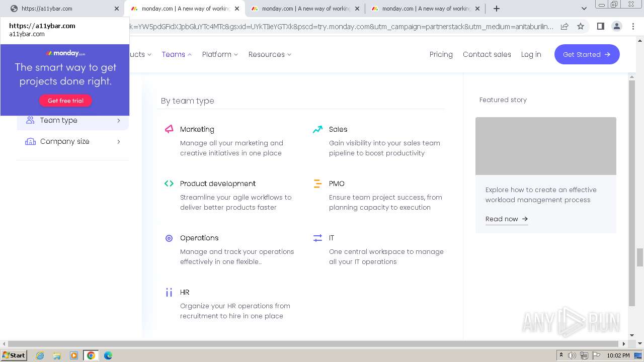The width and height of the screenshot is (644, 362).
Task: Open the Marketing team link
Action: click(x=197, y=129)
